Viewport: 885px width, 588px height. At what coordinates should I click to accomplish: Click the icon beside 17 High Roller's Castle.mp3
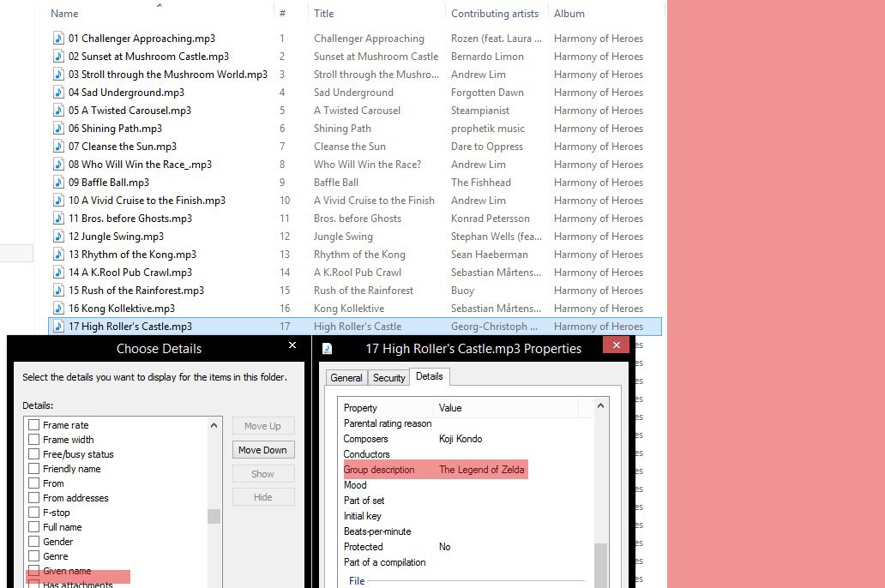(x=57, y=326)
